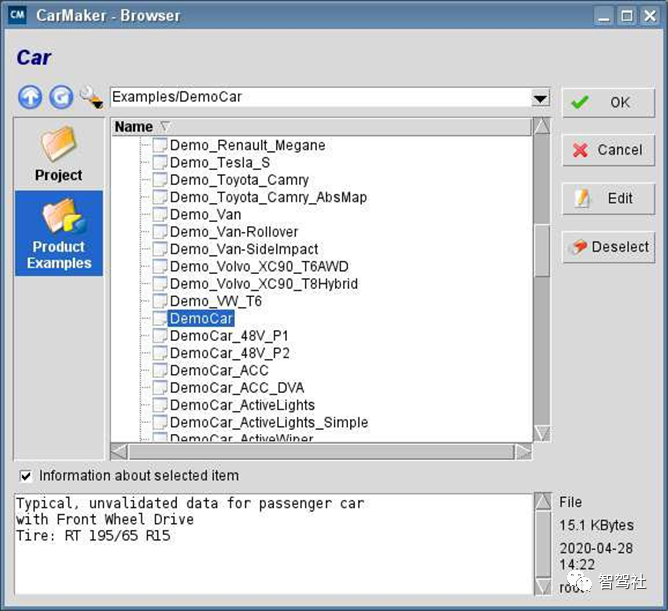Click file icon beside DemoCar_ACC
The image size is (668, 611).
(160, 370)
